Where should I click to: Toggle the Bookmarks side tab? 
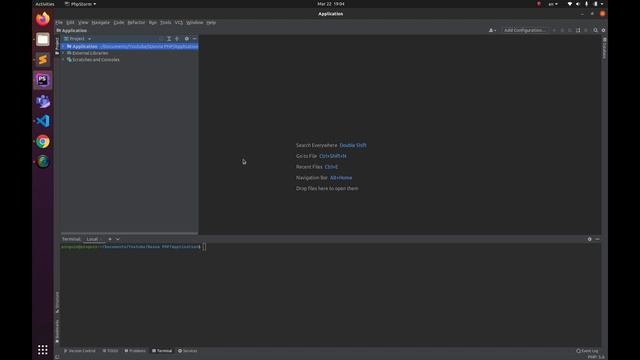pyautogui.click(x=57, y=331)
